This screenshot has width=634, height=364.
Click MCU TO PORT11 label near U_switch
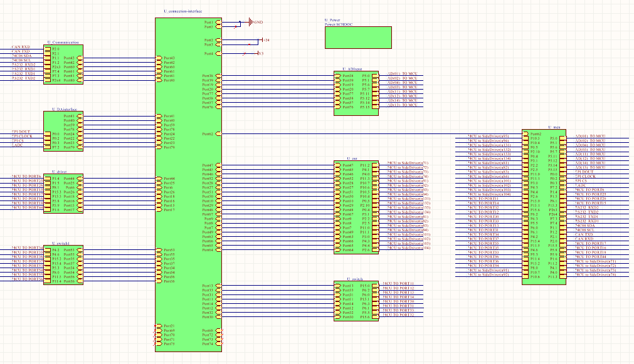pos(398,284)
